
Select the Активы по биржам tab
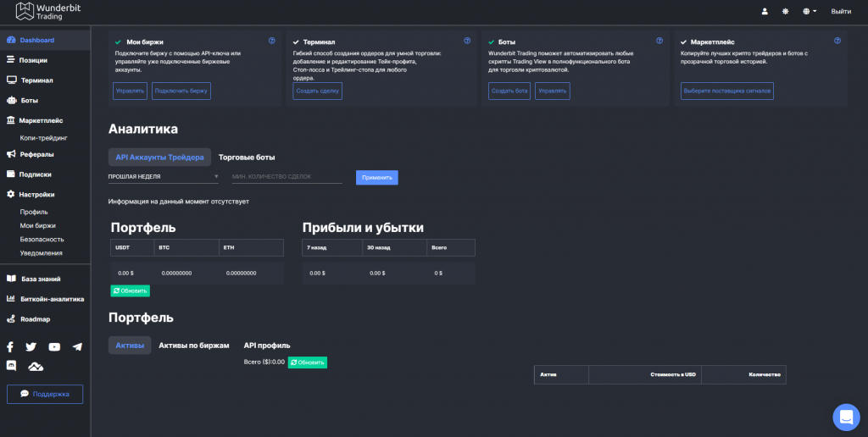[x=194, y=346]
